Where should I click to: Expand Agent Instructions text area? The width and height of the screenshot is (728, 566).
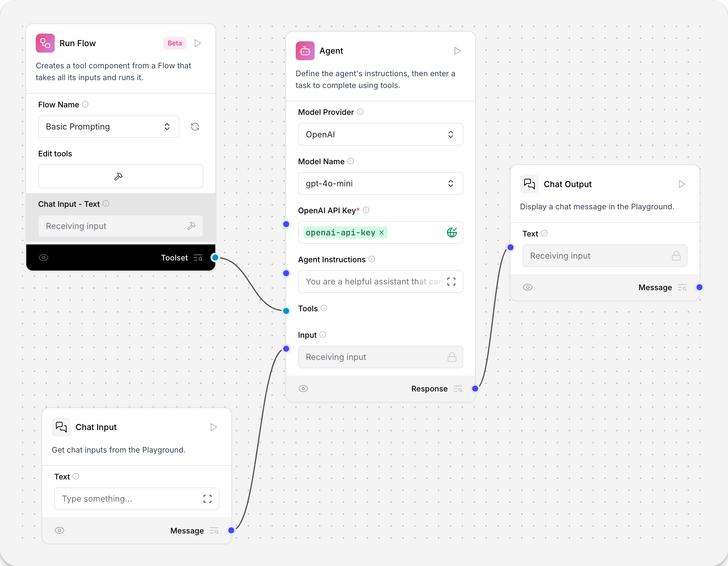[x=452, y=281]
